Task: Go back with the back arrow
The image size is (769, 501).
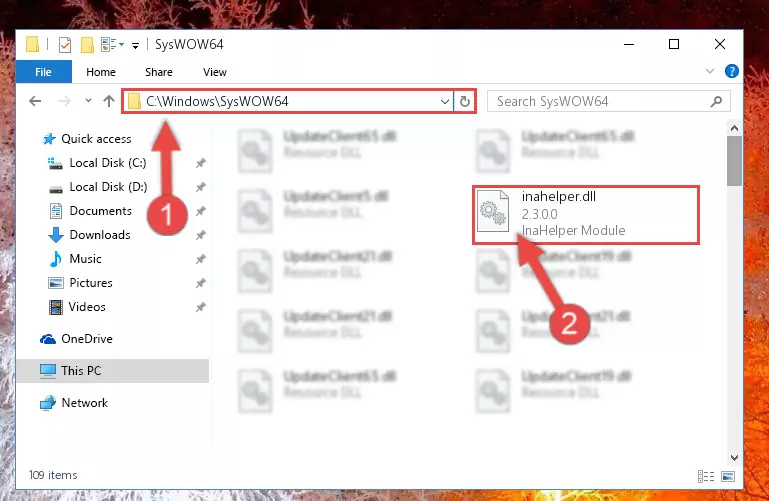Action: click(35, 101)
